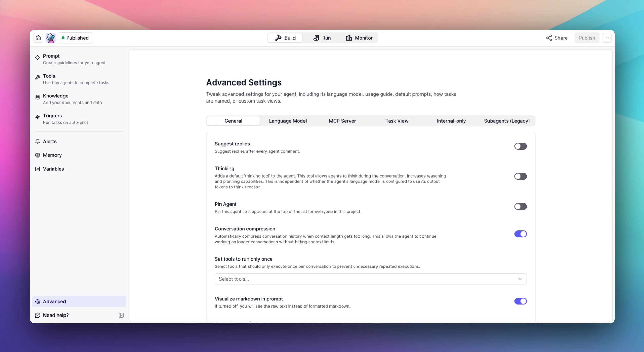
Task: Click the Alerts bell icon
Action: pyautogui.click(x=38, y=141)
